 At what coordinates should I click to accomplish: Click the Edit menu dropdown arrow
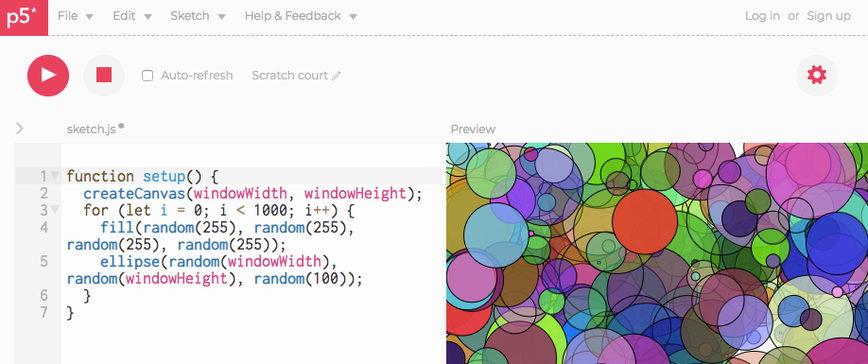click(x=148, y=17)
